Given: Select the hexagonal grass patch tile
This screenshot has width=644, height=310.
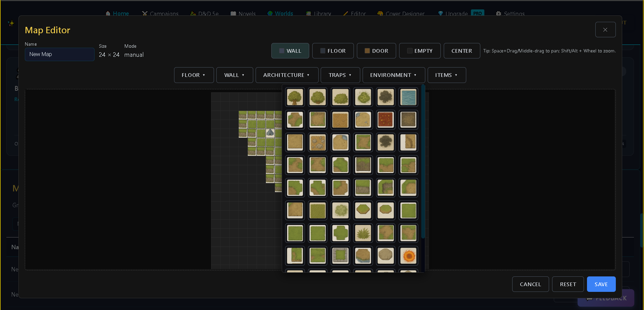Looking at the screenshot, I should pyautogui.click(x=363, y=211).
